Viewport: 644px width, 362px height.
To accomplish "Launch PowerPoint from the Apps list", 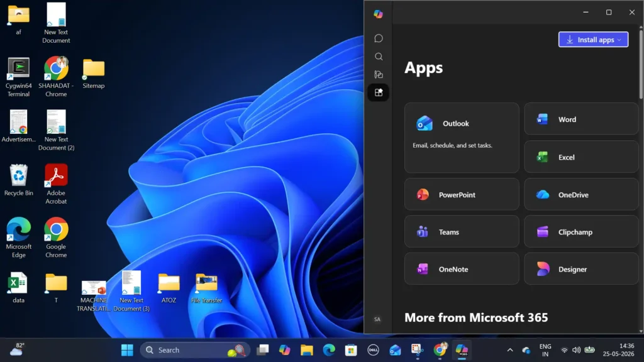I will click(x=462, y=195).
